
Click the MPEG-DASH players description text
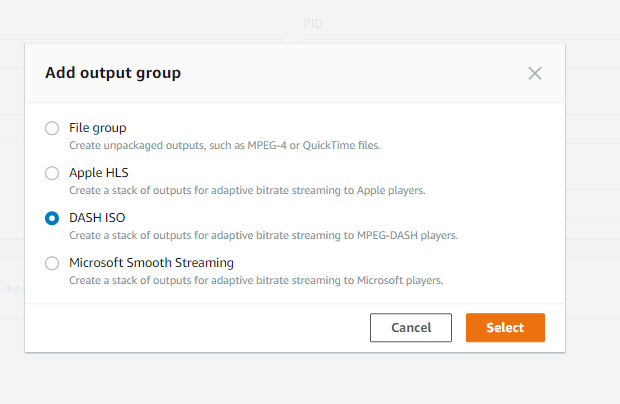(x=263, y=236)
